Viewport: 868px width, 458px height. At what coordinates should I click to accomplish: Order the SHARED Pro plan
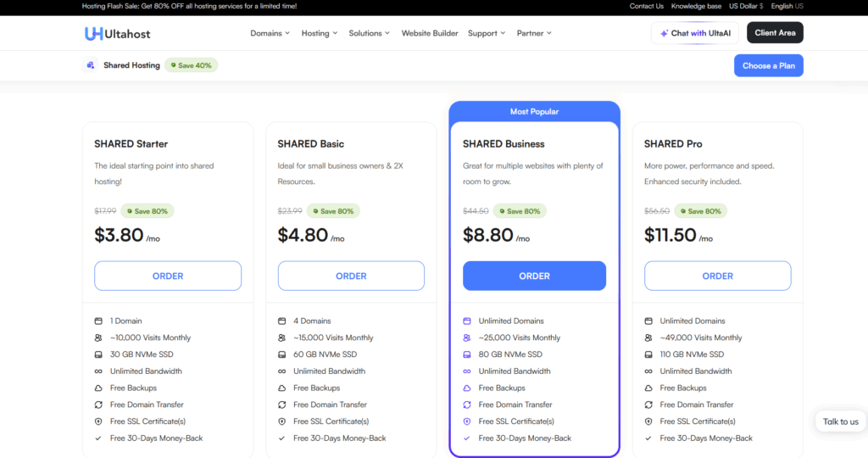717,276
